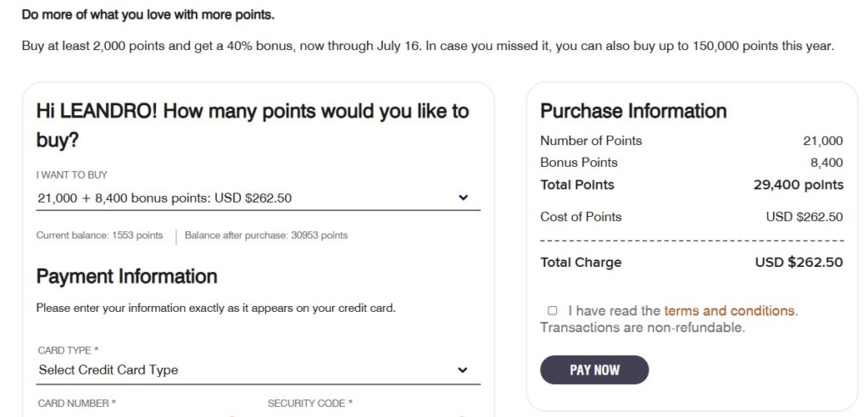Select the Purchase Information heading
The width and height of the screenshot is (868, 417).
(x=633, y=111)
